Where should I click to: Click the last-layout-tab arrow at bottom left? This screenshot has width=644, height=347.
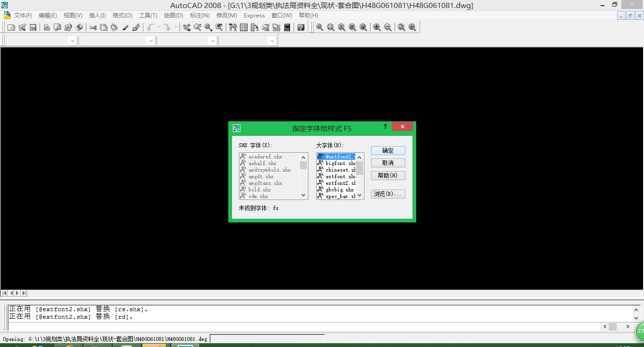pos(24,293)
